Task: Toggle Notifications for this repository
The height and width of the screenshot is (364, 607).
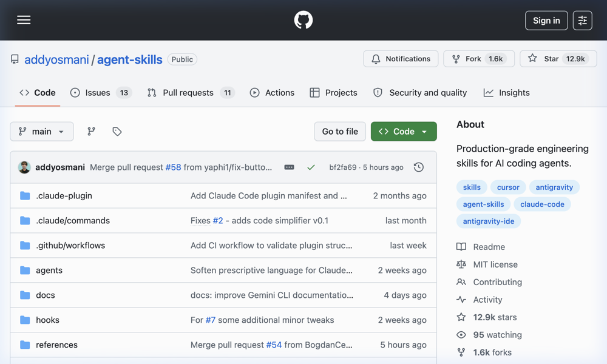Action: click(401, 59)
